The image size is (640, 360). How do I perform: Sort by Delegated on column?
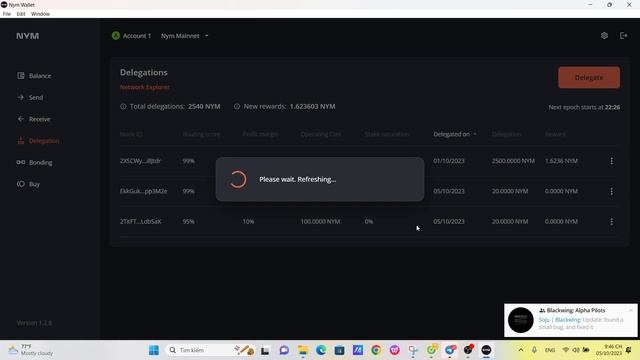[454, 134]
